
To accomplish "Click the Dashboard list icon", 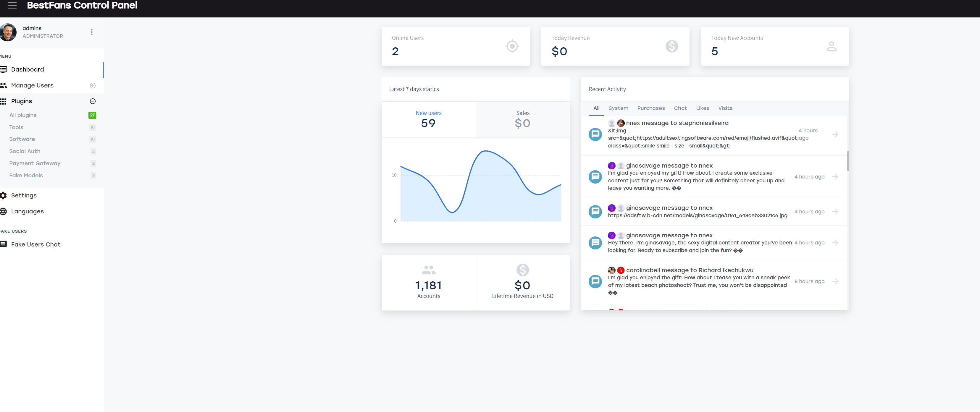I will pos(4,69).
